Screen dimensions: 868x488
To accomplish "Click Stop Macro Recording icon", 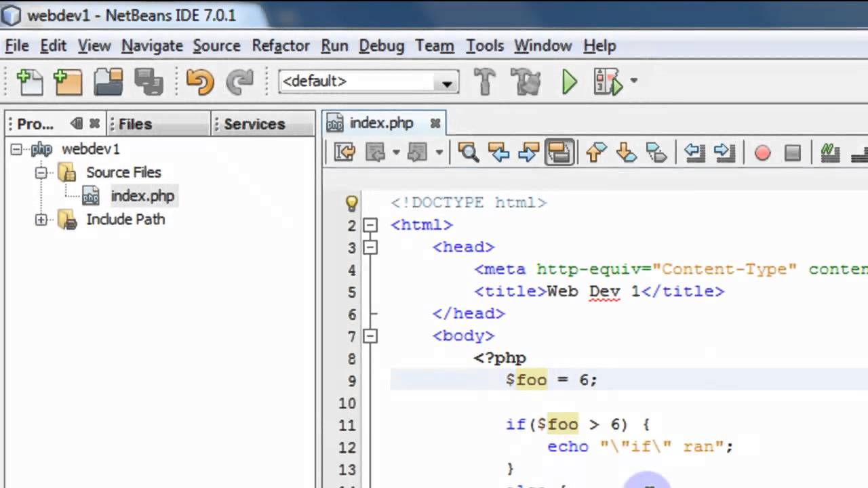I will click(793, 153).
